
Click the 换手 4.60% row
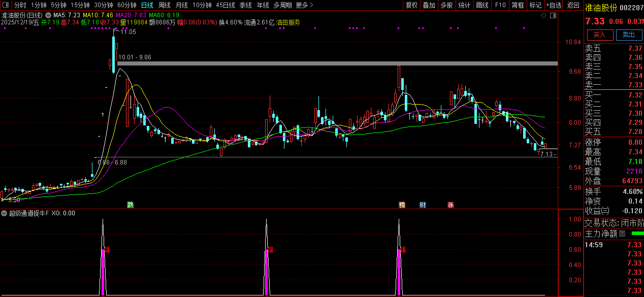pos(614,191)
